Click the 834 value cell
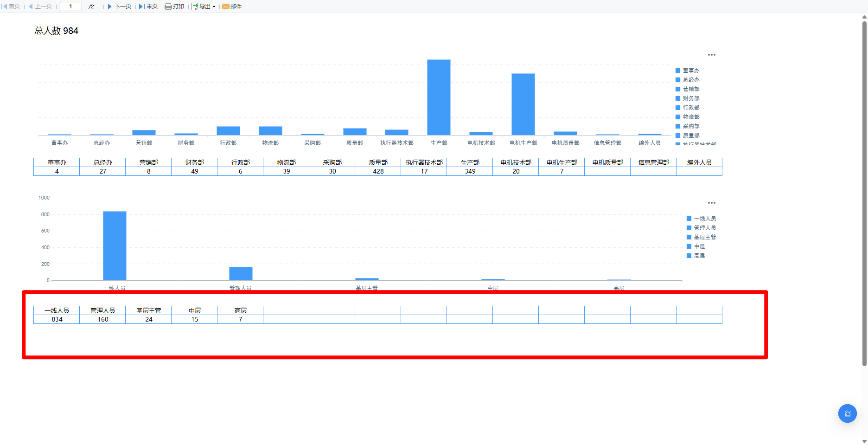 pyautogui.click(x=57, y=319)
